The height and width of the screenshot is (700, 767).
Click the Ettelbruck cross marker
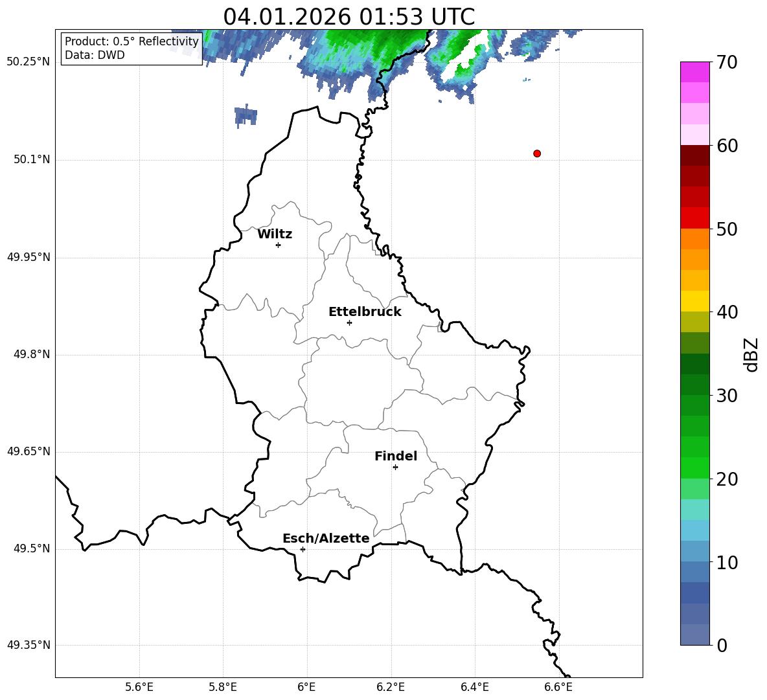tap(349, 322)
